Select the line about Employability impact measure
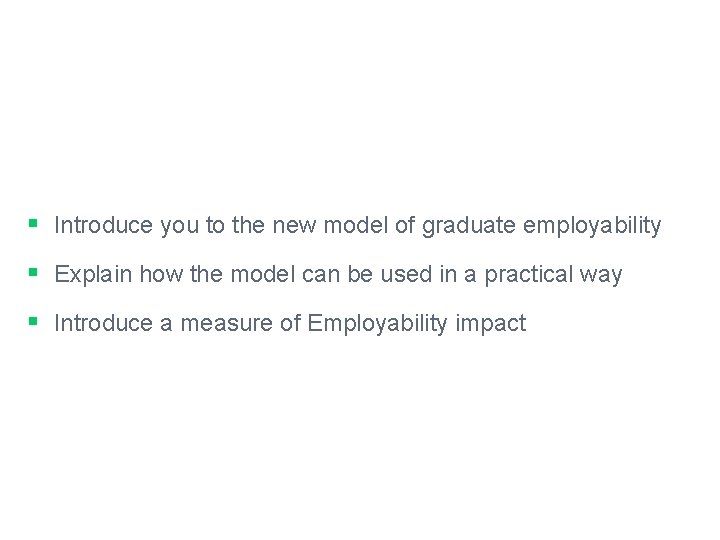Screen dimensions: 720x540 (x=290, y=323)
